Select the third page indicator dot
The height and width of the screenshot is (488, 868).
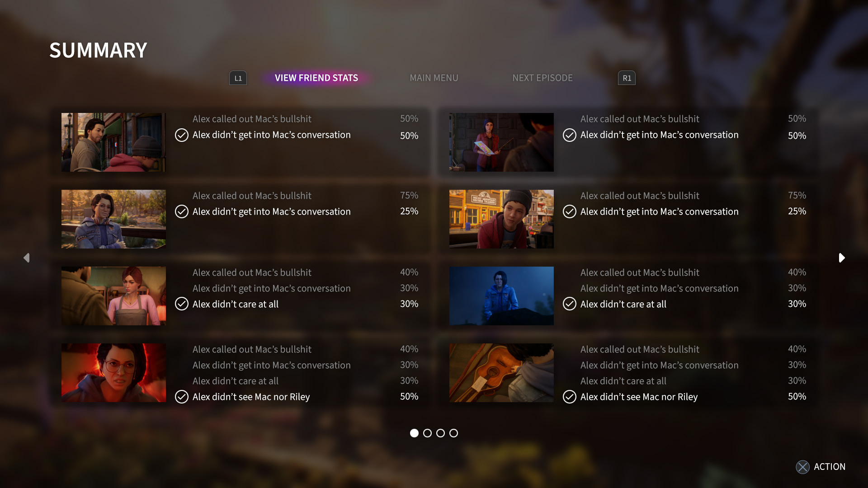tap(440, 433)
